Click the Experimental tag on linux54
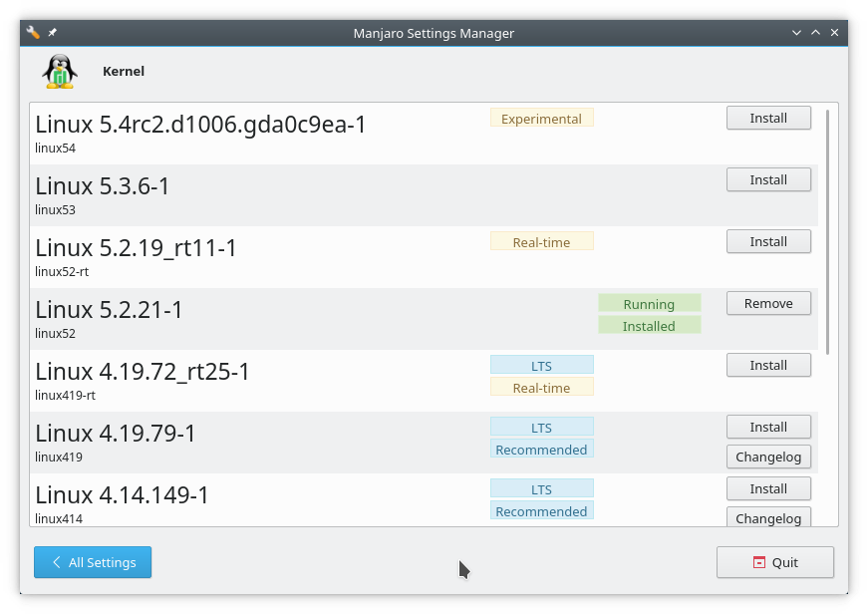This screenshot has height=614, width=868. pyautogui.click(x=542, y=118)
